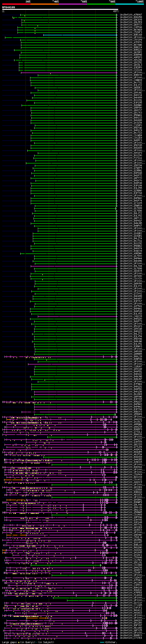146x644 pixels.
Task: Select the label UniRef100_B8BCC4
Action: point(131,47)
